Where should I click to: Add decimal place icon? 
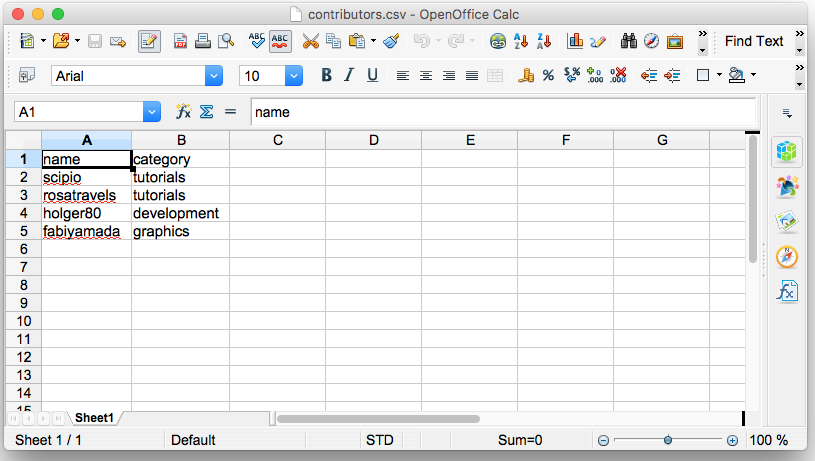point(595,75)
